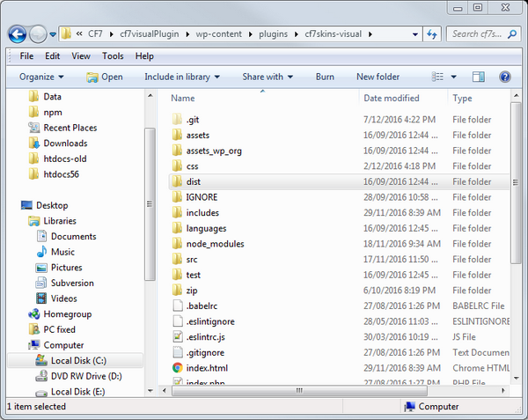The height and width of the screenshot is (420, 528).
Task: Select the .git folder icon
Action: [x=177, y=120]
